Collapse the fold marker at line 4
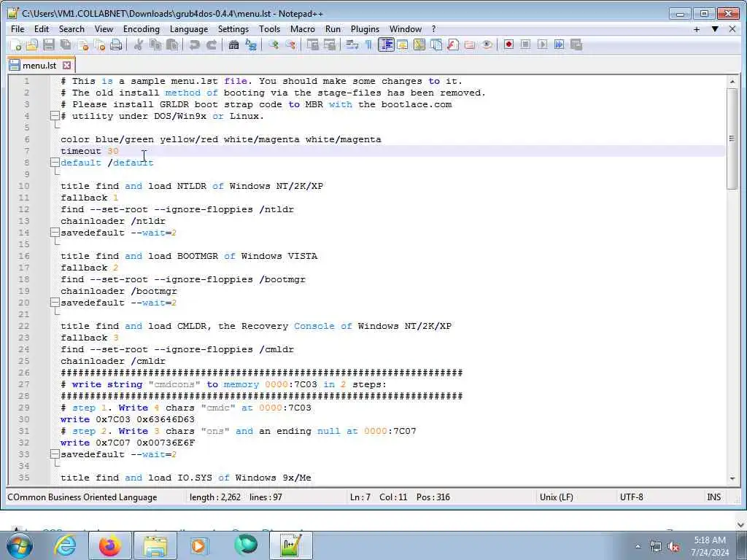Image resolution: width=747 pixels, height=560 pixels. [55, 116]
